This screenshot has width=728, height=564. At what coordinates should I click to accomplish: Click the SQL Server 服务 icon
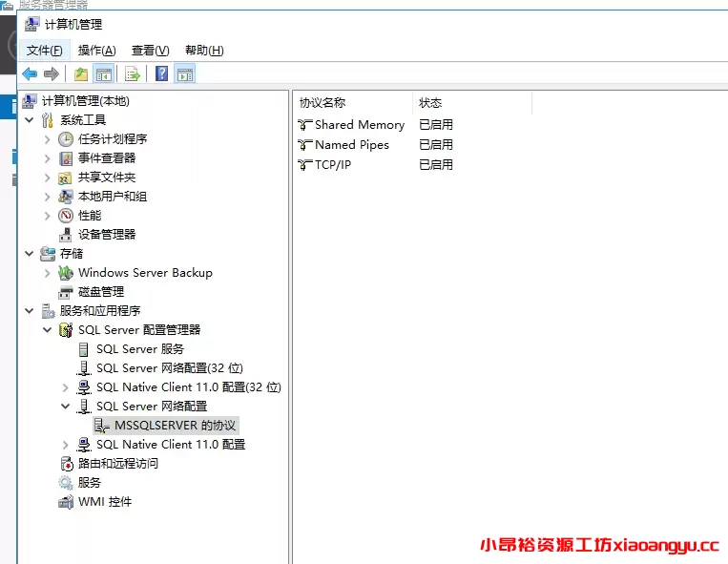click(84, 349)
